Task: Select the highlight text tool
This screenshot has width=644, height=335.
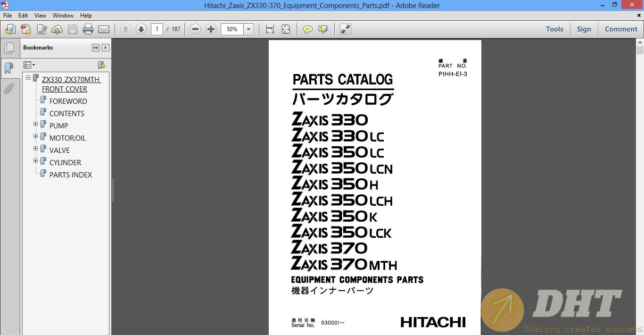Action: coord(323,29)
